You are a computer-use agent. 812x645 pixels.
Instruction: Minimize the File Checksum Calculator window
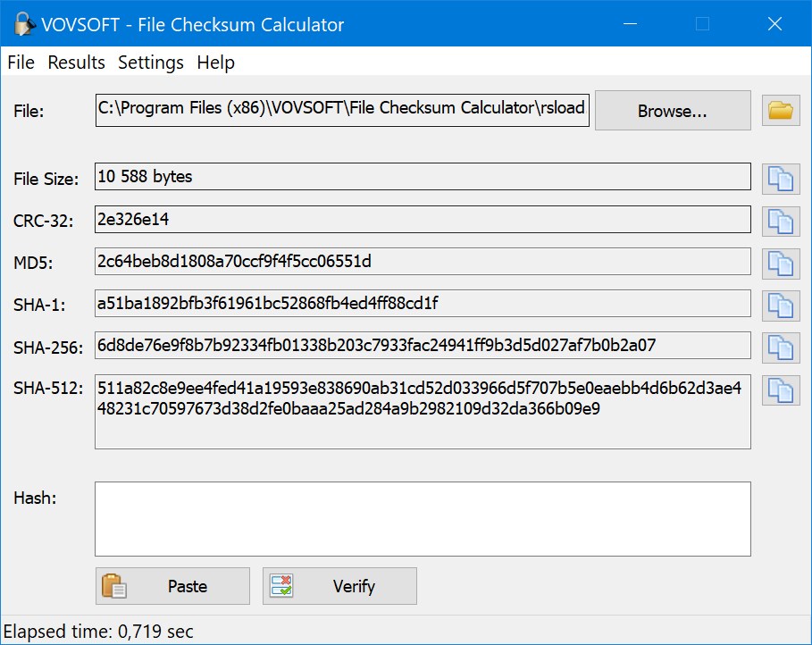click(x=631, y=24)
